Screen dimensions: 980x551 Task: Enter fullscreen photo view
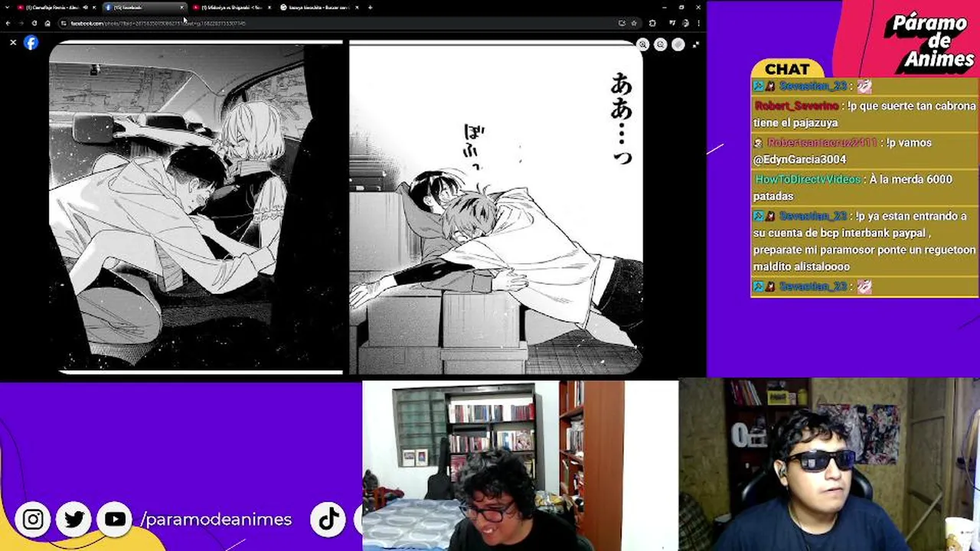695,44
